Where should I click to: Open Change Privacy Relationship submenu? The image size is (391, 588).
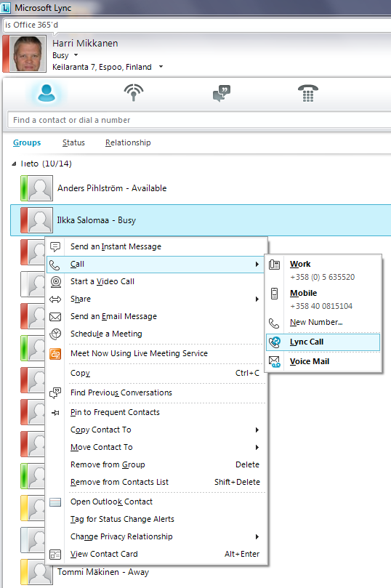coord(156,536)
